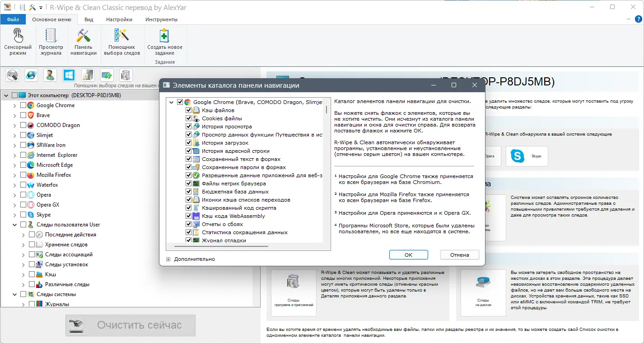Expand the Журналы node
The height and width of the screenshot is (344, 644).
click(23, 304)
